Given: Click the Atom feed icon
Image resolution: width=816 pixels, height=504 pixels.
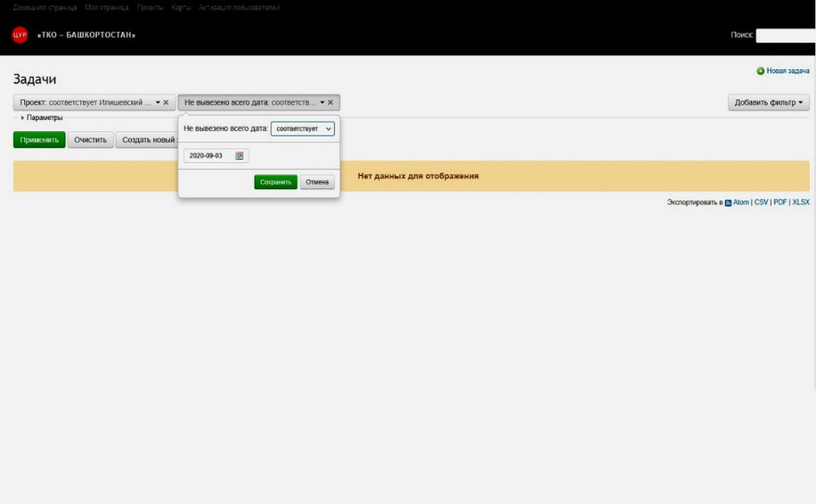Looking at the screenshot, I should [728, 203].
